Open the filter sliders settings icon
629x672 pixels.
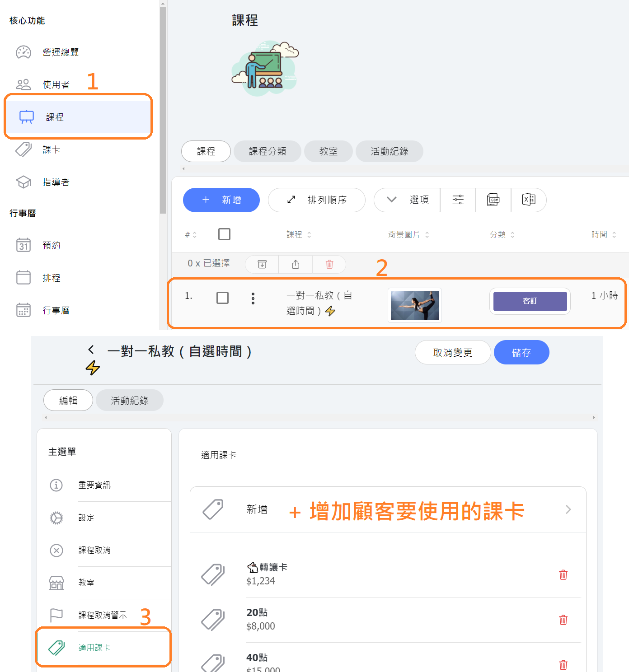pos(458,200)
